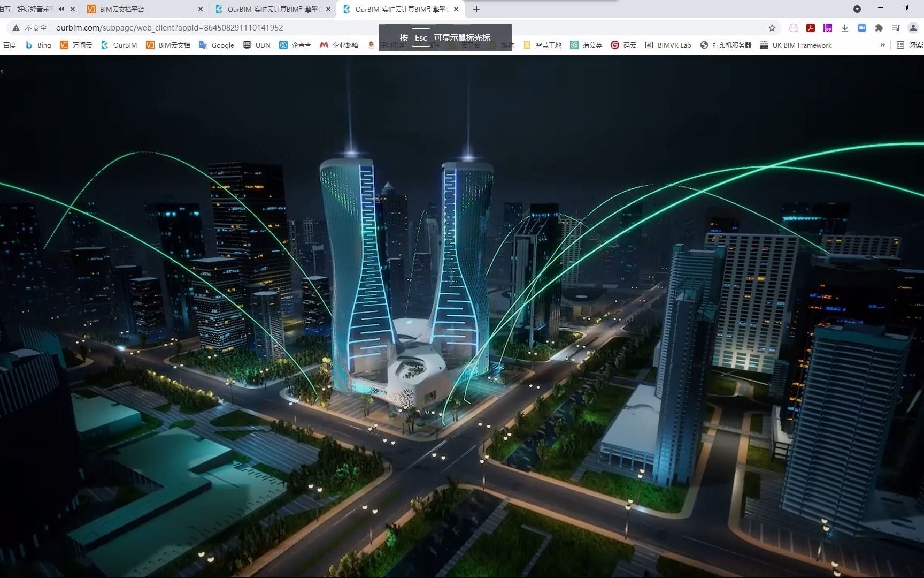Close the BIM云文档平台 tab

[201, 9]
